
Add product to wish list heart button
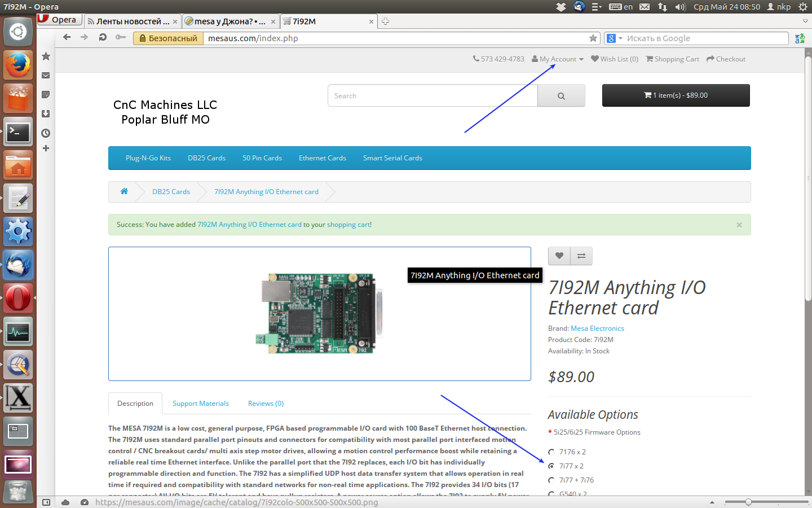click(x=559, y=256)
